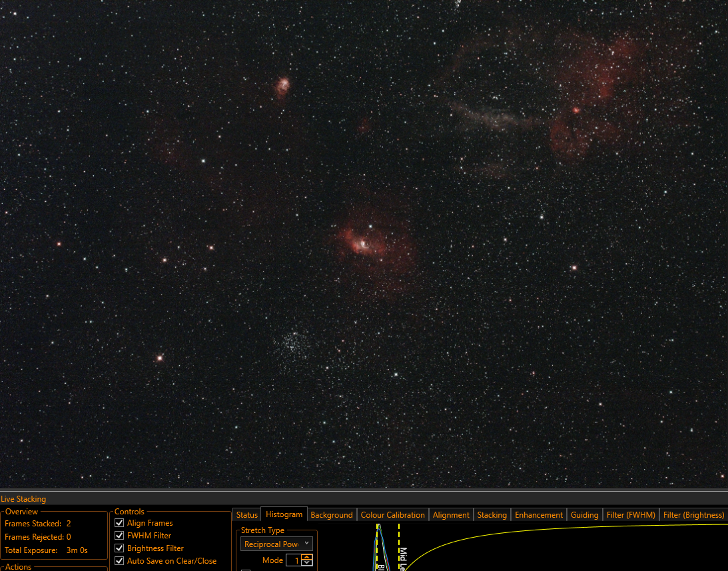Toggle the FWHM Filter checkbox
Image resolution: width=728 pixels, height=571 pixels.
tap(119, 535)
